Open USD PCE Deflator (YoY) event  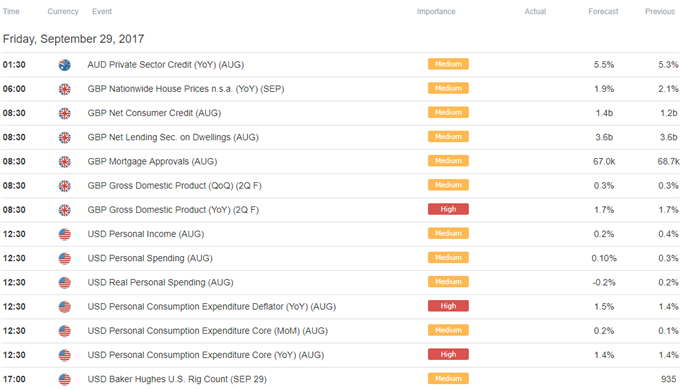click(x=212, y=307)
